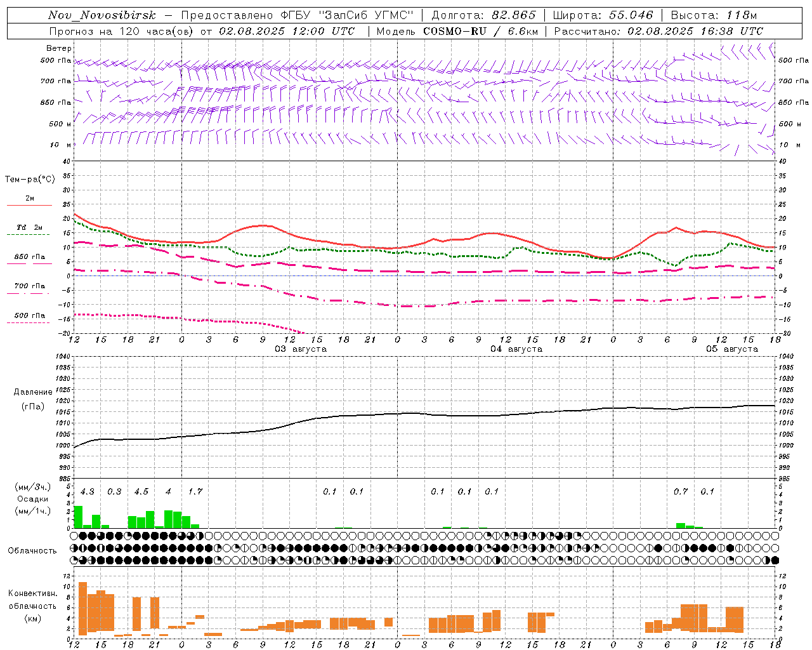Click "Прогноз на 120 часа(ов)" header text
This screenshot has height=650, width=812.
click(x=122, y=31)
